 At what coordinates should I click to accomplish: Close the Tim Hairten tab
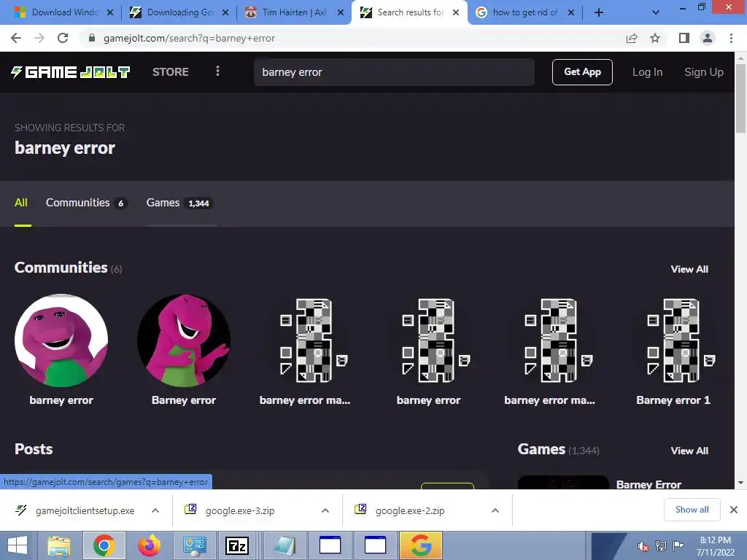coord(341,12)
